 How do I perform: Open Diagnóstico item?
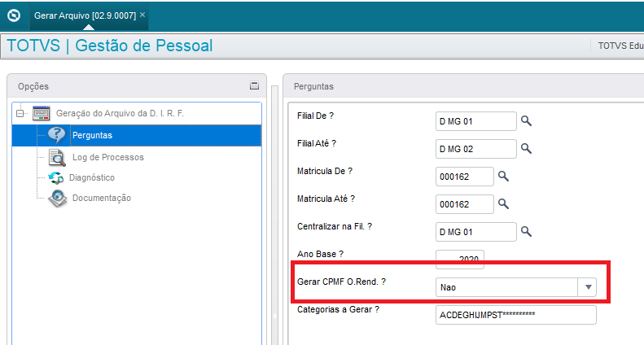click(91, 178)
